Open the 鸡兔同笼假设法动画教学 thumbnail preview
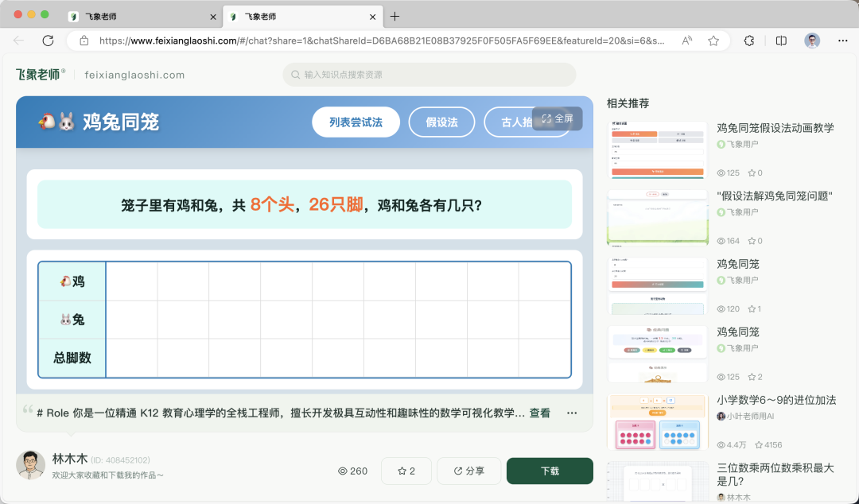 coord(657,150)
